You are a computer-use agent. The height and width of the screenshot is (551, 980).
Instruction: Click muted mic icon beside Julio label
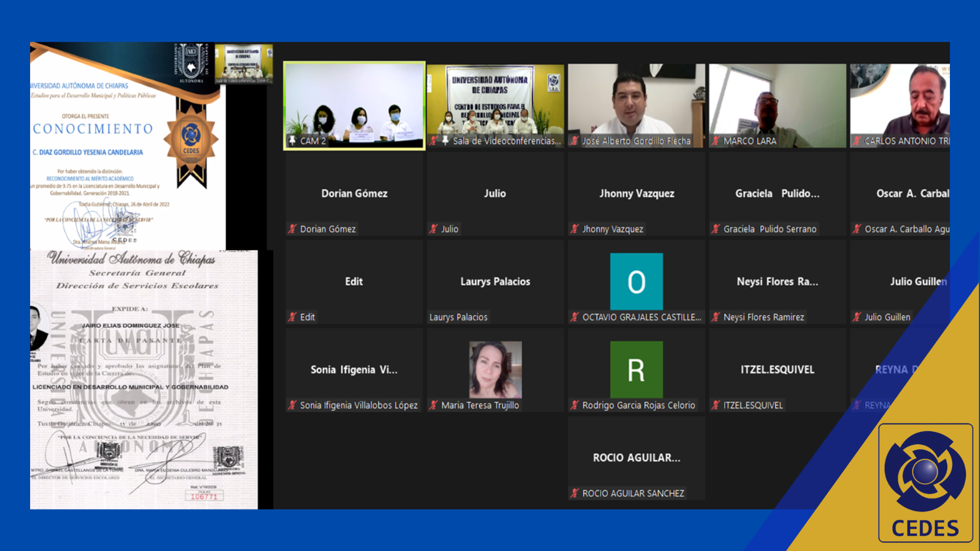433,229
